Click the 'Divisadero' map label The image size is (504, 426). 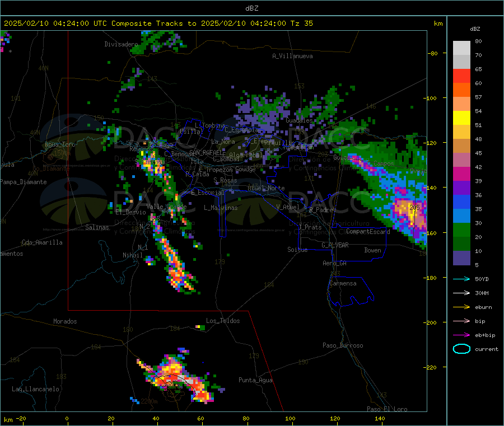point(121,44)
